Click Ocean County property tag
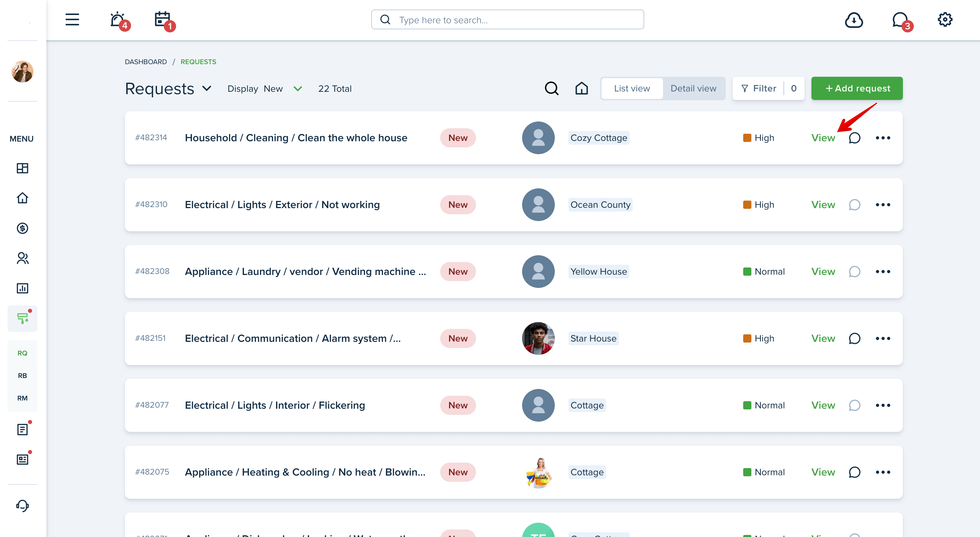Viewport: 980px width, 537px height. 600,205
